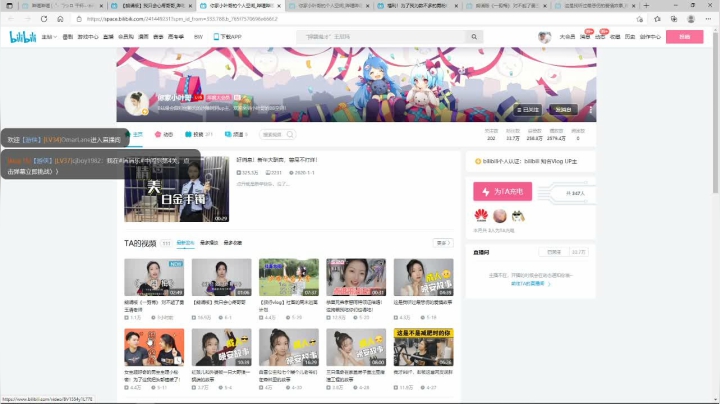Select the 主页 tab
This screenshot has height=404, width=720.
coord(135,135)
